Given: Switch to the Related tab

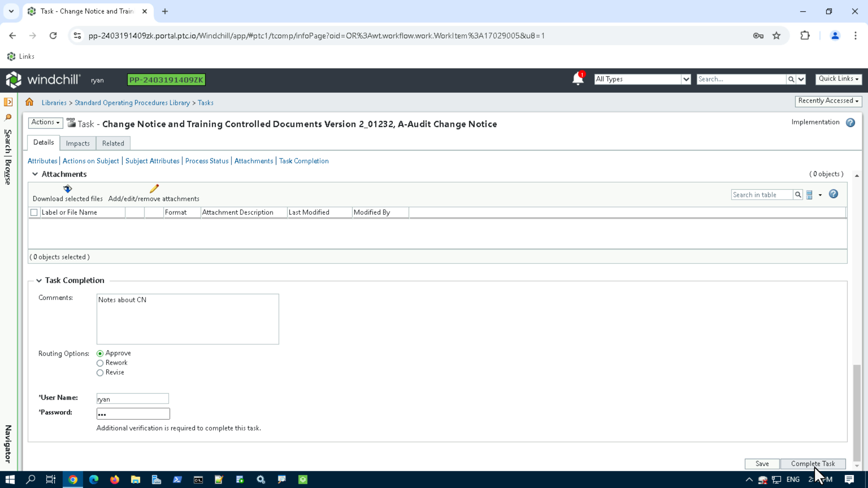Looking at the screenshot, I should [113, 143].
